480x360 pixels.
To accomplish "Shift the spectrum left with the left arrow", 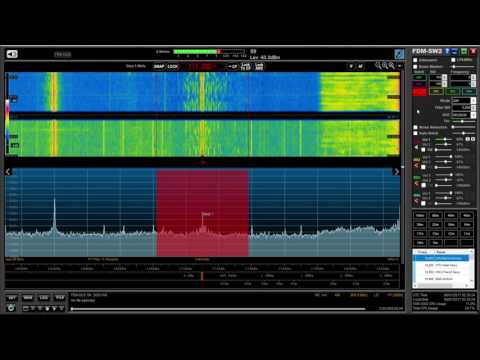I will (8, 172).
